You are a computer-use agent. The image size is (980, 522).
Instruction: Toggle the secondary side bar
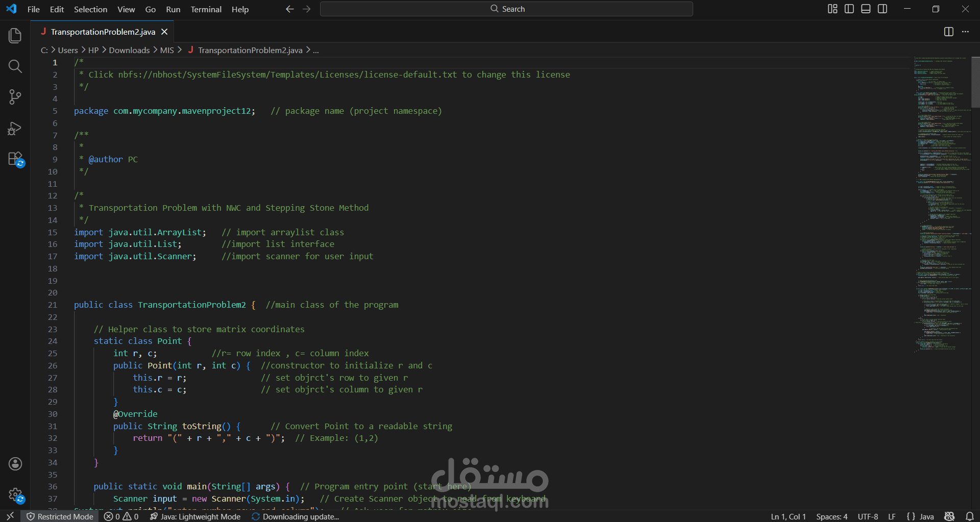(883, 9)
